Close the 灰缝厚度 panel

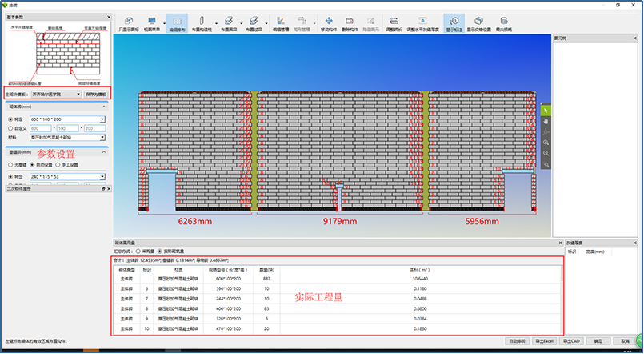pyautogui.click(x=635, y=243)
